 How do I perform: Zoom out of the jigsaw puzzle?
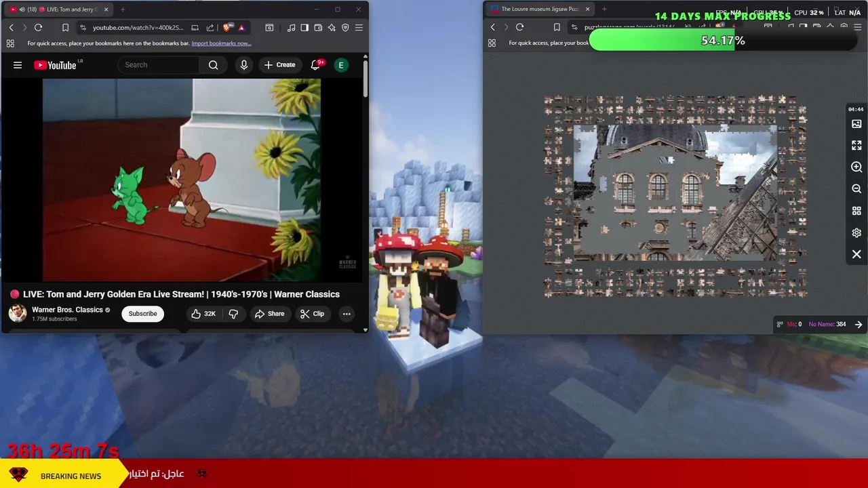pyautogui.click(x=856, y=189)
